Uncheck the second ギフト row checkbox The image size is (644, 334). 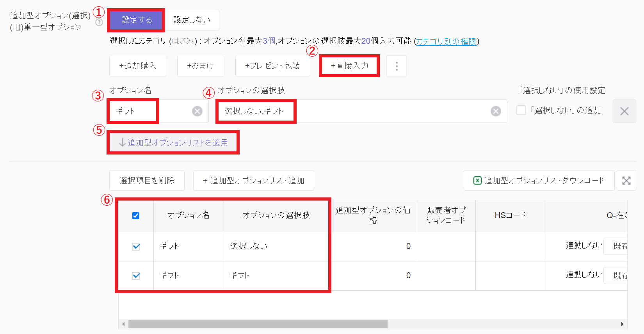point(136,276)
